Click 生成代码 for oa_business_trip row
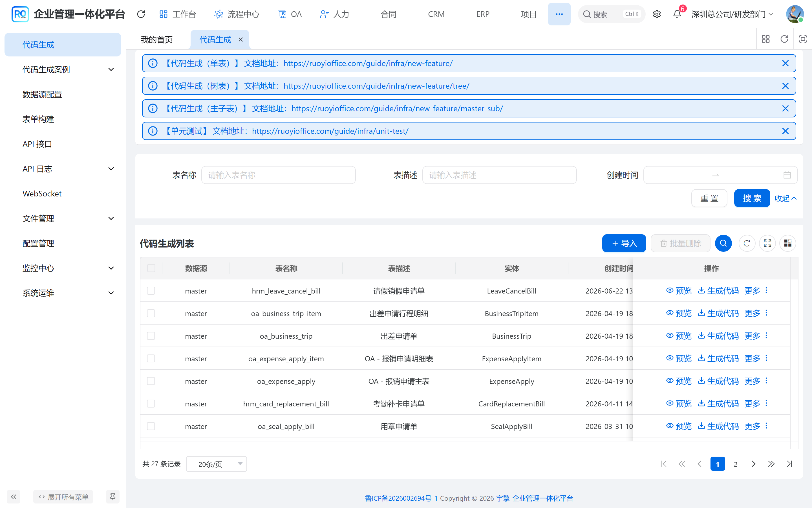The height and width of the screenshot is (508, 812). (x=718, y=336)
